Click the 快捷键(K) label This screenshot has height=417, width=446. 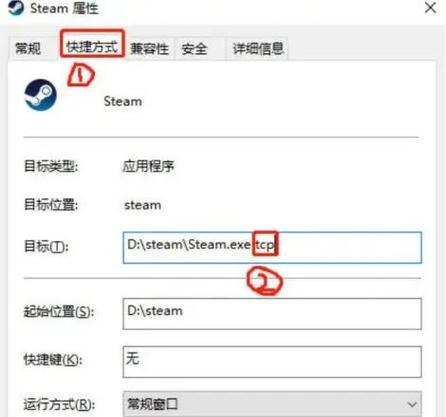(53, 360)
